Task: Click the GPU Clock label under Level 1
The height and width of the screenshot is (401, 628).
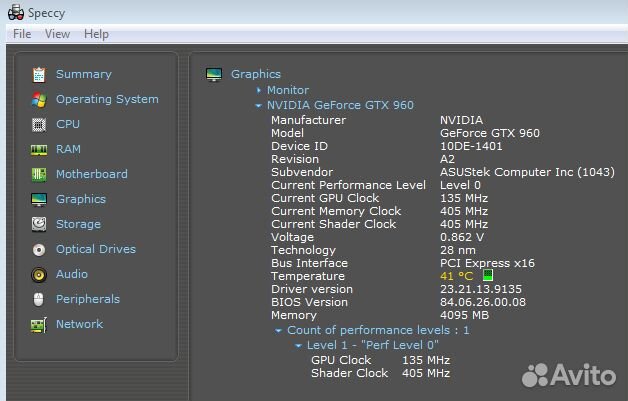Action: coord(341,360)
